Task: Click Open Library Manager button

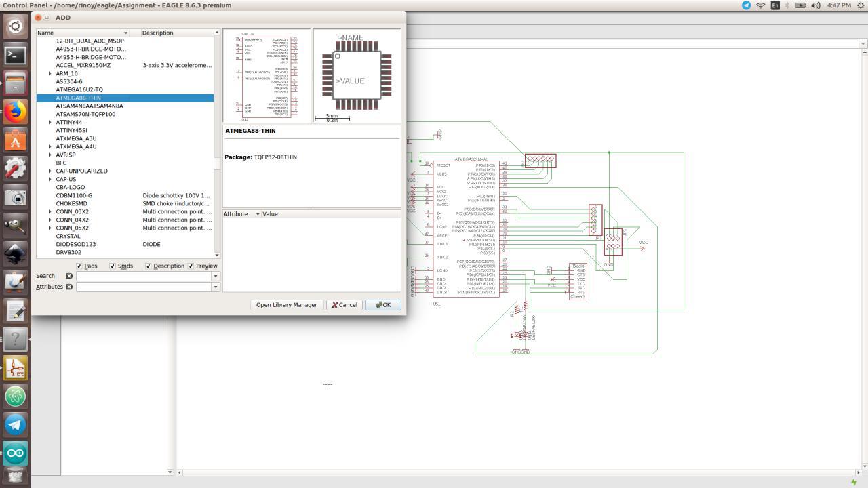Action: click(286, 305)
